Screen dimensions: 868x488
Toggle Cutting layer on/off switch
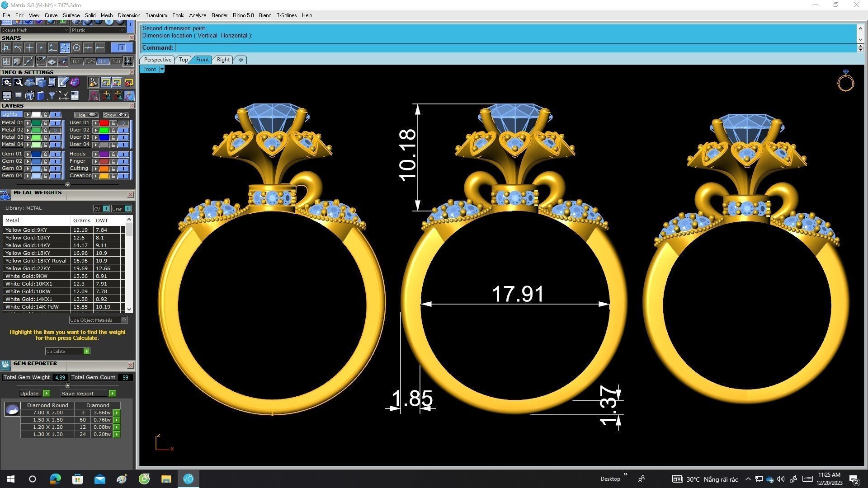point(123,169)
